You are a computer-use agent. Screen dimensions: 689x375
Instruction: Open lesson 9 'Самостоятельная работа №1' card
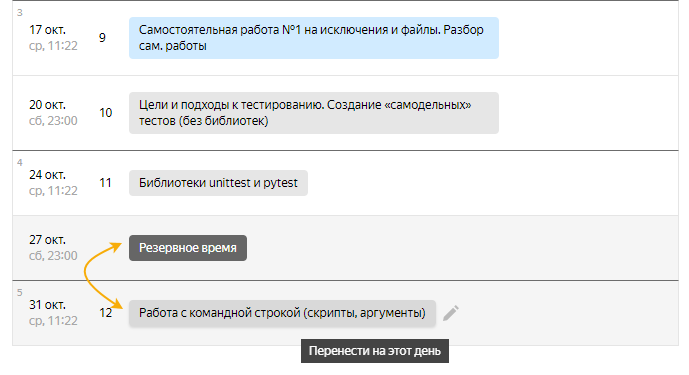coord(314,38)
